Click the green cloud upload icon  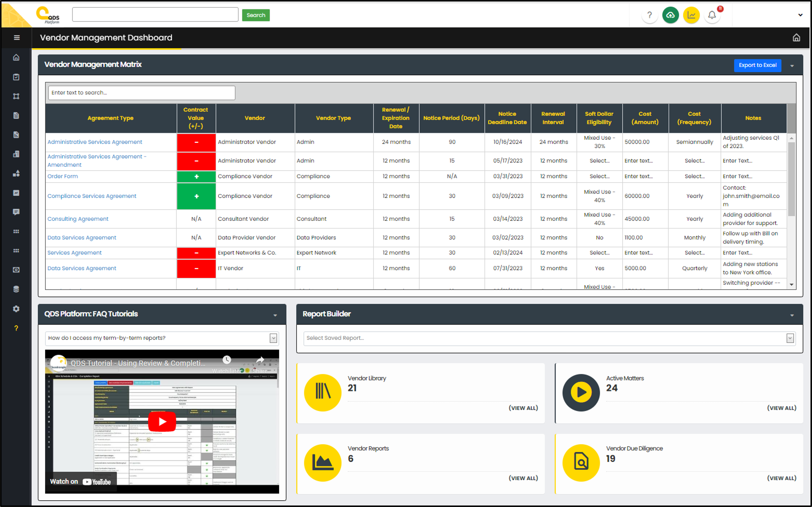(670, 15)
